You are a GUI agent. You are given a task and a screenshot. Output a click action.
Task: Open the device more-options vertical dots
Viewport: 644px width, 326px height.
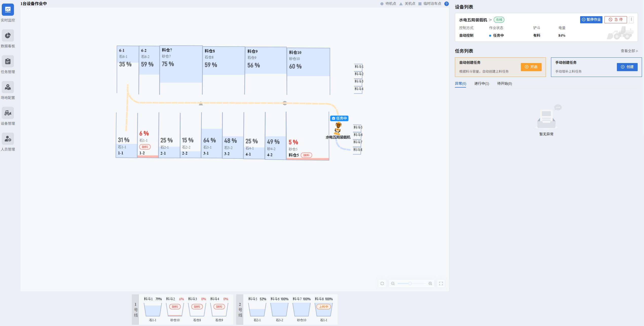point(631,19)
